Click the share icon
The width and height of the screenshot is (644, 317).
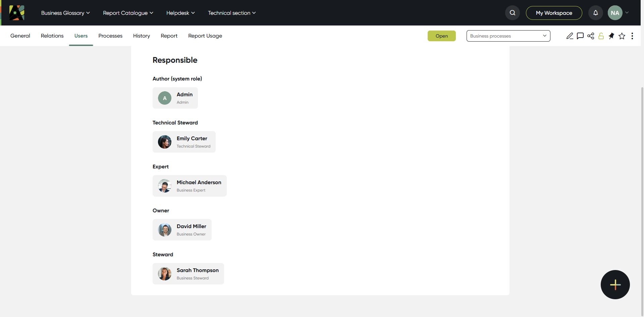pyautogui.click(x=591, y=36)
